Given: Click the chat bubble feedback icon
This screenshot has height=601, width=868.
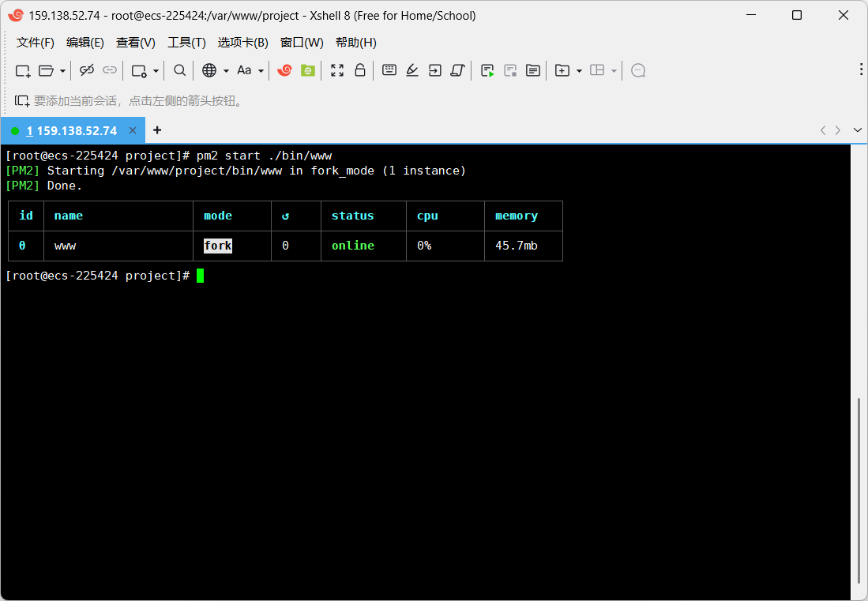Looking at the screenshot, I should 638,71.
